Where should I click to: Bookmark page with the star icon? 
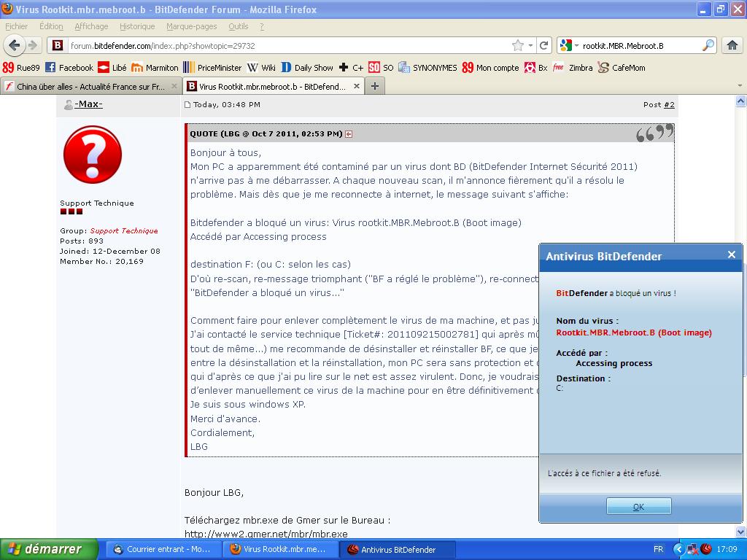(x=518, y=46)
